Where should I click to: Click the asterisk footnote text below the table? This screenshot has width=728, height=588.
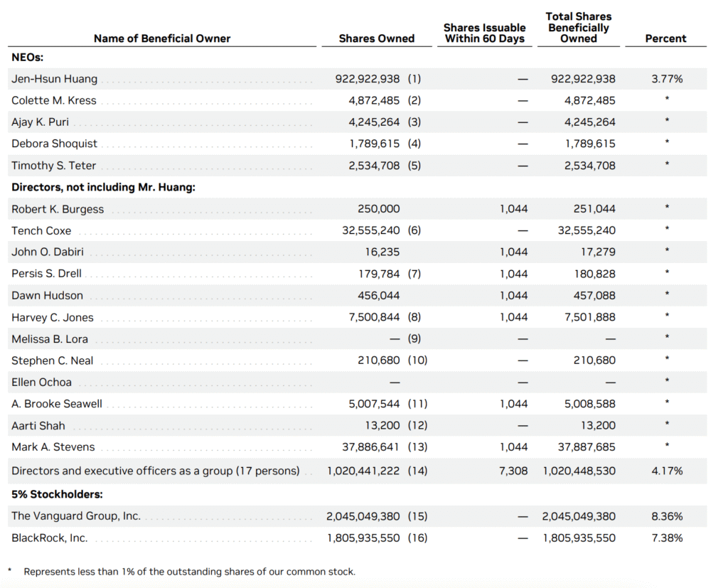click(189, 572)
